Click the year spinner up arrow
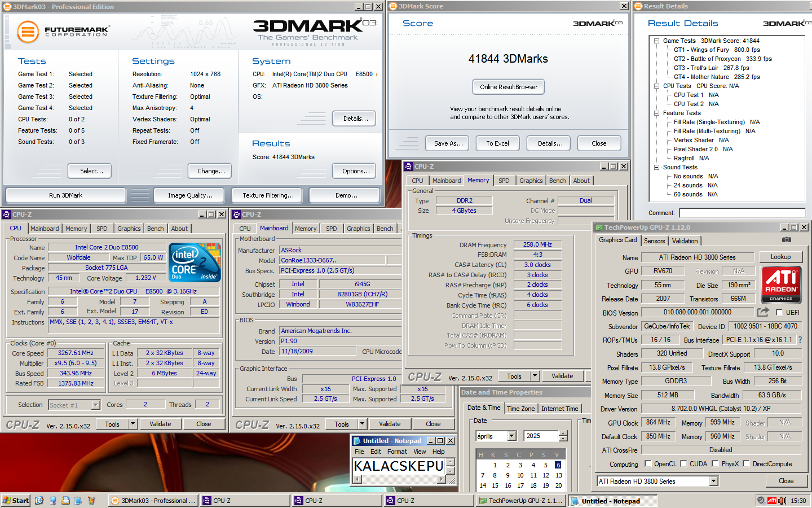The image size is (812, 508). point(563,433)
